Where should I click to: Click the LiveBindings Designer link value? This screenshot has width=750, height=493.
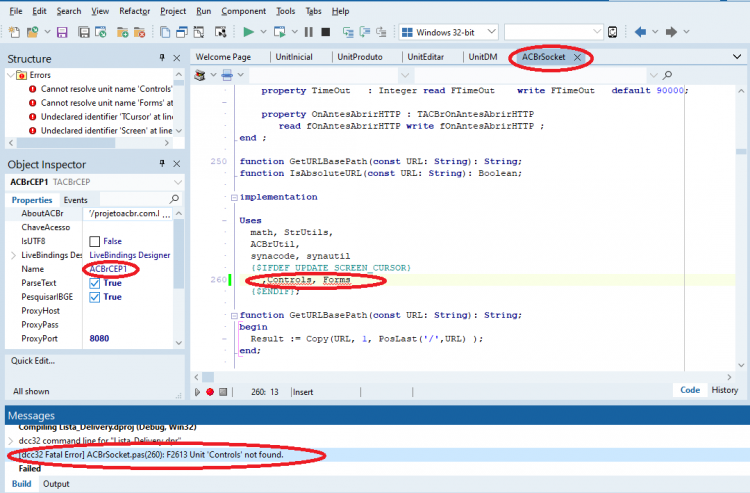click(130, 255)
